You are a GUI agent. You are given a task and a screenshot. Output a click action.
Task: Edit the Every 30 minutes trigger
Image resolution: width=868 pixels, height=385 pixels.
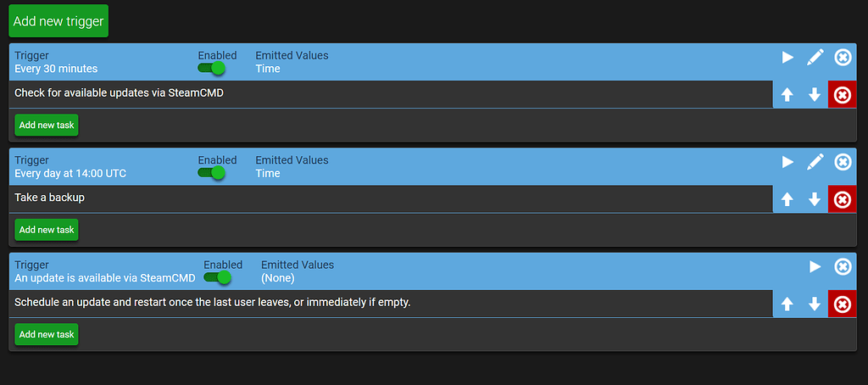815,58
